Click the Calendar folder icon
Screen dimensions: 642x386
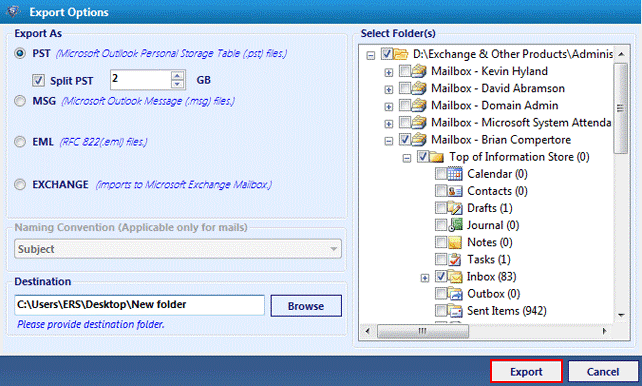455,174
